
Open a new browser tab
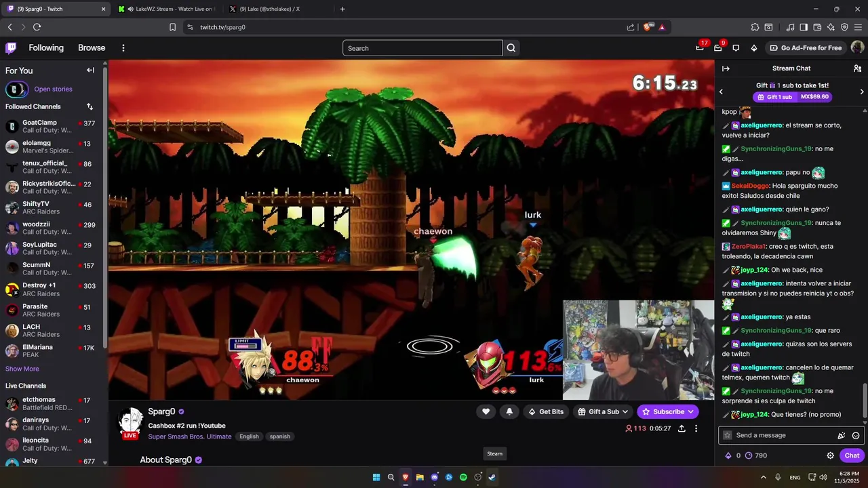pos(342,9)
